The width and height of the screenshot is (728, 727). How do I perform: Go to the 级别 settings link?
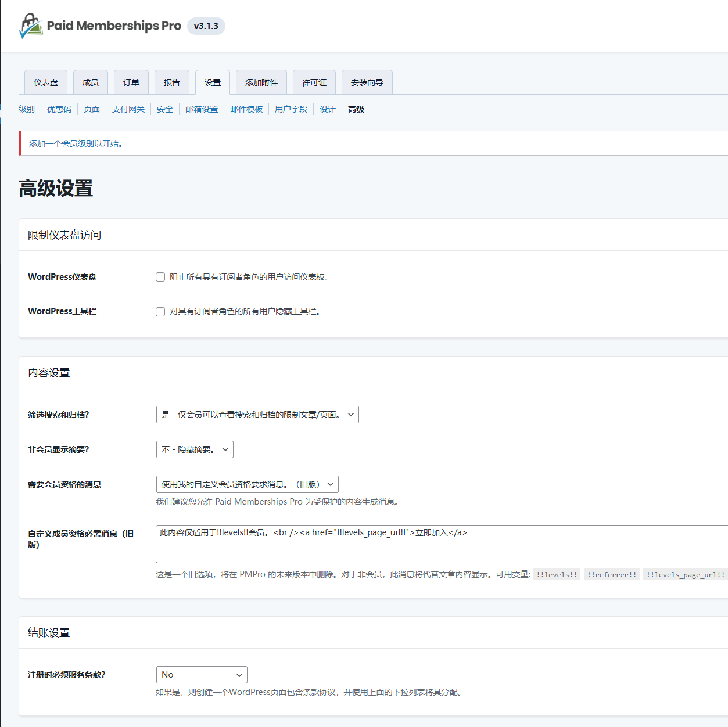(x=27, y=109)
